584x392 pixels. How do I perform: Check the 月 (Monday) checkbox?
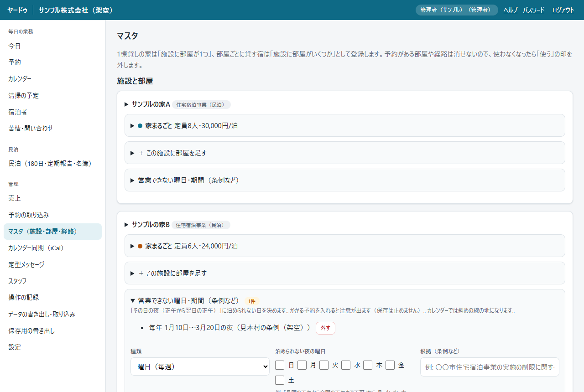click(x=302, y=365)
